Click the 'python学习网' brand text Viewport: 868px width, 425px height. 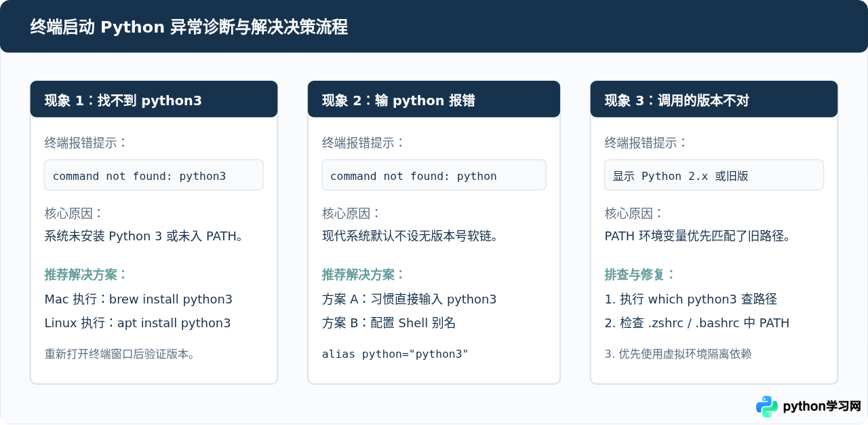tap(822, 406)
